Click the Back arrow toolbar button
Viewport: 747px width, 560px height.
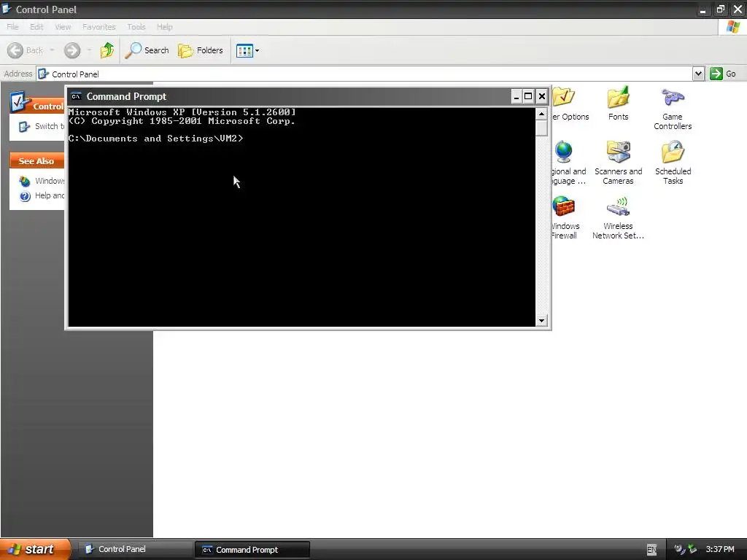26,50
